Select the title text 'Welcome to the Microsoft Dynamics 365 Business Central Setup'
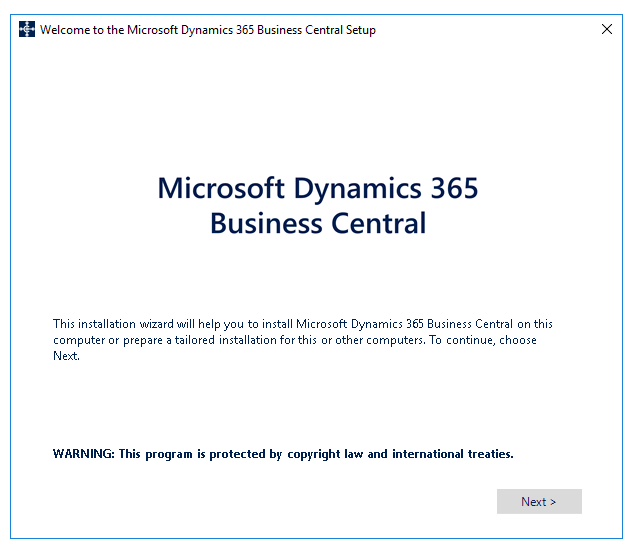 (208, 30)
